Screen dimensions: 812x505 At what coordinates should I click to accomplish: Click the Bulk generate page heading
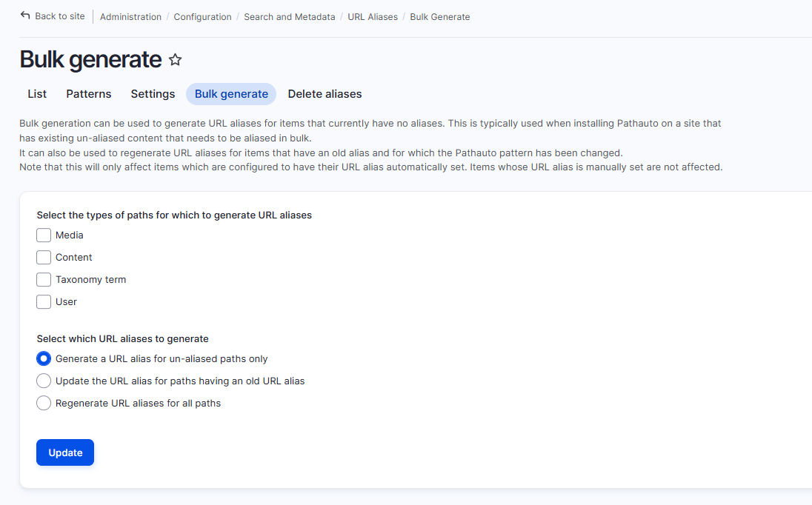pos(90,59)
